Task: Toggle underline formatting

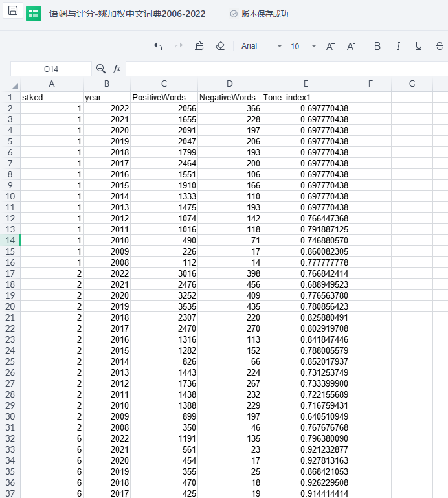Action: (x=419, y=46)
